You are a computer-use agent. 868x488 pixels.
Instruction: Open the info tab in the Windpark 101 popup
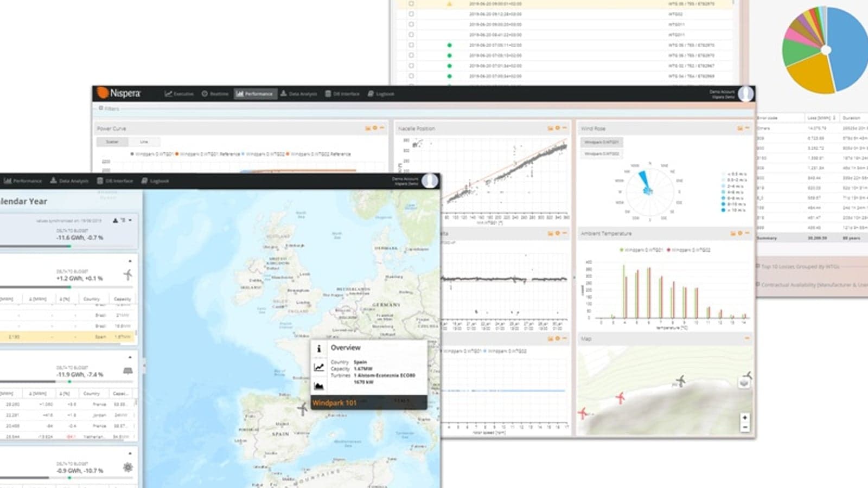click(x=319, y=349)
